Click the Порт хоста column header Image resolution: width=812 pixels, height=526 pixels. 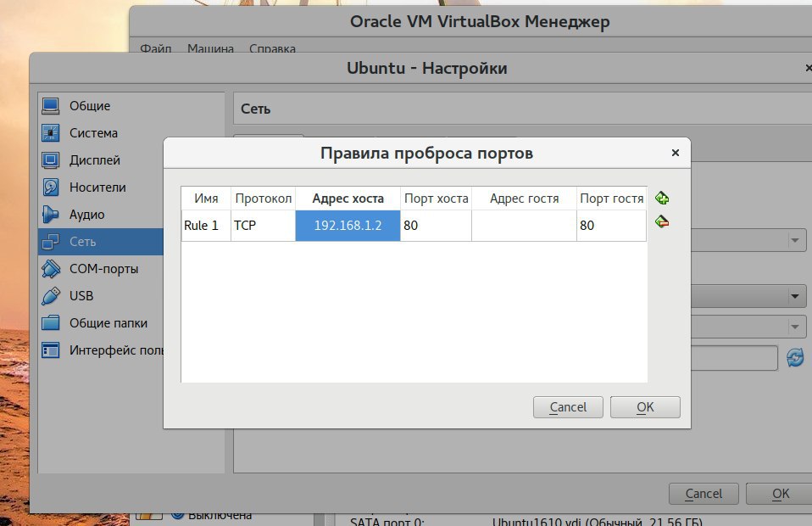pyautogui.click(x=436, y=199)
